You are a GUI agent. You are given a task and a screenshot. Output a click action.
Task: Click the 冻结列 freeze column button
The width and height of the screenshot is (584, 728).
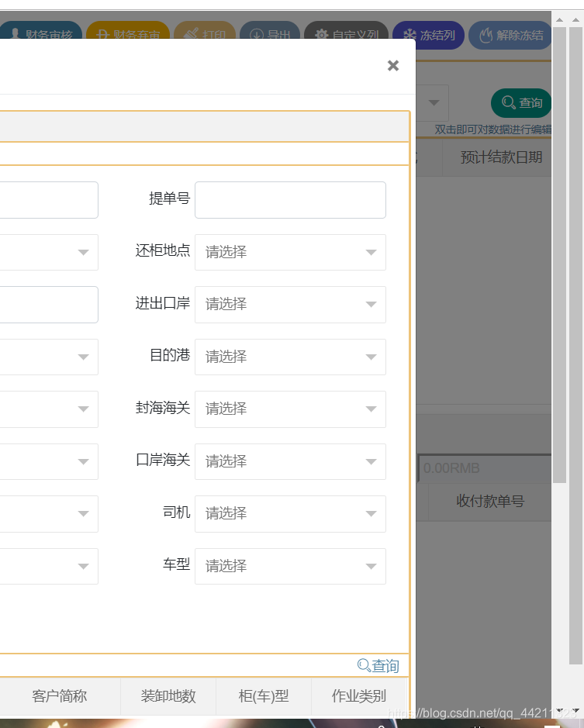(x=428, y=36)
